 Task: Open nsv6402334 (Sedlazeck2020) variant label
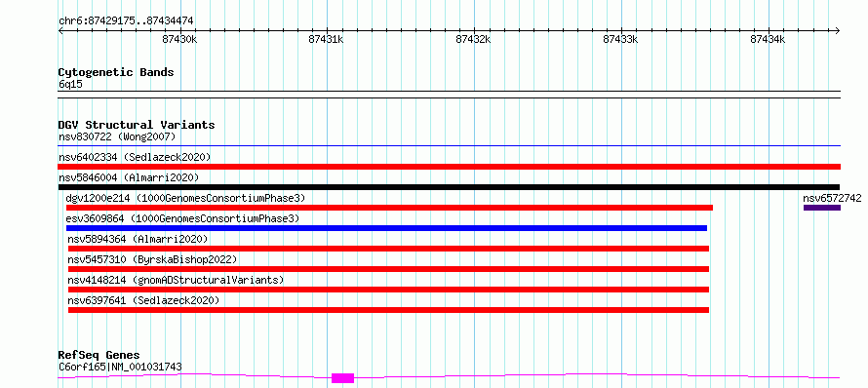pyautogui.click(x=135, y=157)
